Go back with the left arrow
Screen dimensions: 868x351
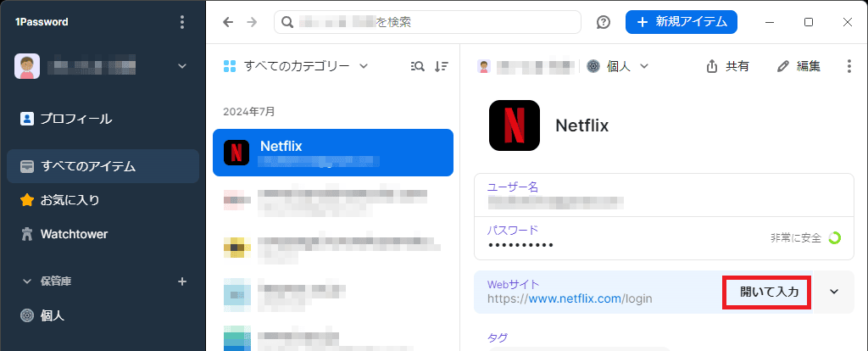tap(228, 22)
